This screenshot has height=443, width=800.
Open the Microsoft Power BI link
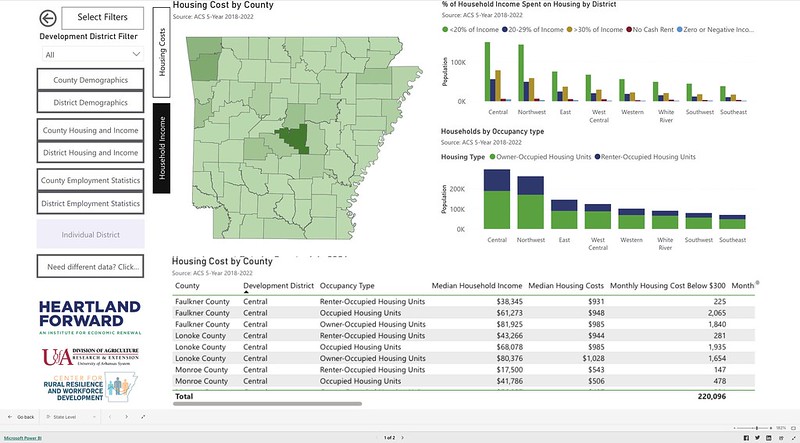click(x=21, y=438)
